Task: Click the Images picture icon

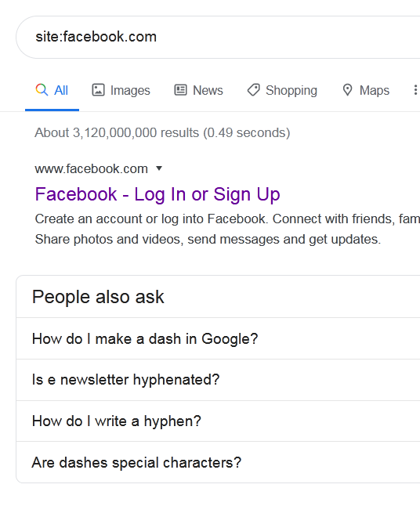Action: pyautogui.click(x=98, y=90)
